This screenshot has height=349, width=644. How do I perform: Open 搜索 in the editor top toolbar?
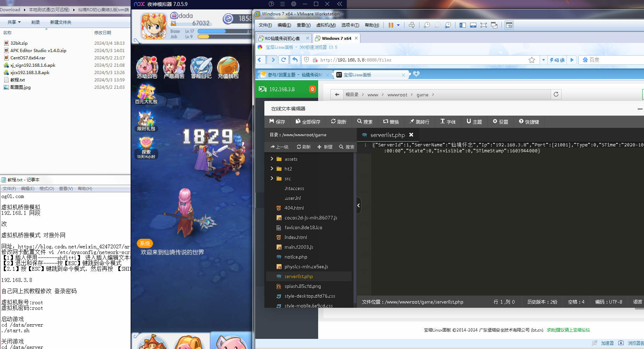(x=365, y=122)
